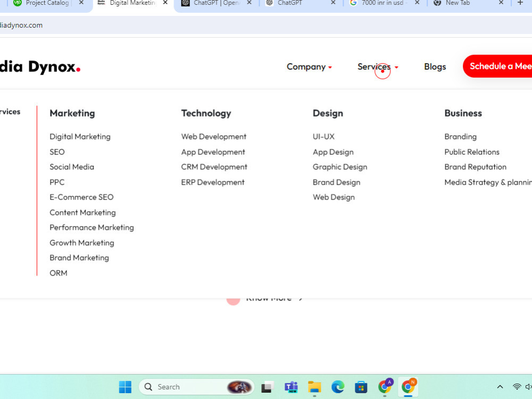Select the Business category heading
This screenshot has width=532, height=399.
coord(463,113)
